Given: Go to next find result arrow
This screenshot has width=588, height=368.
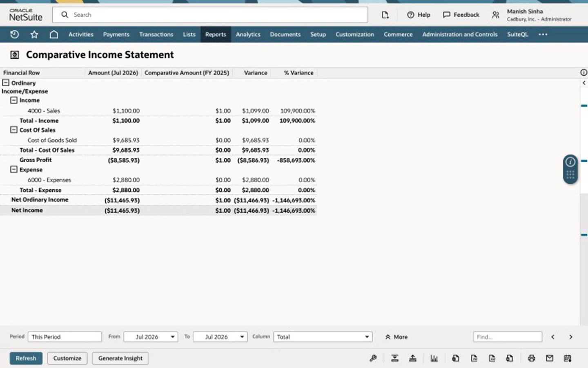Looking at the screenshot, I should pos(571,337).
